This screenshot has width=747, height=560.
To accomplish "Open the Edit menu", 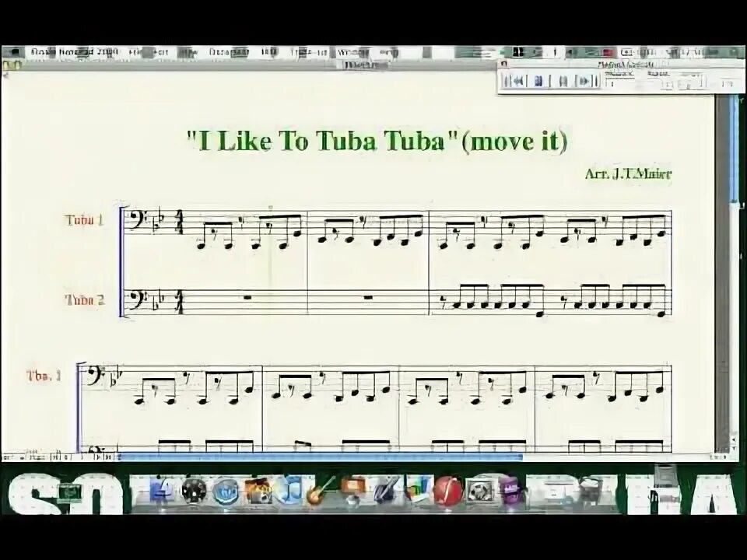I will [162, 52].
